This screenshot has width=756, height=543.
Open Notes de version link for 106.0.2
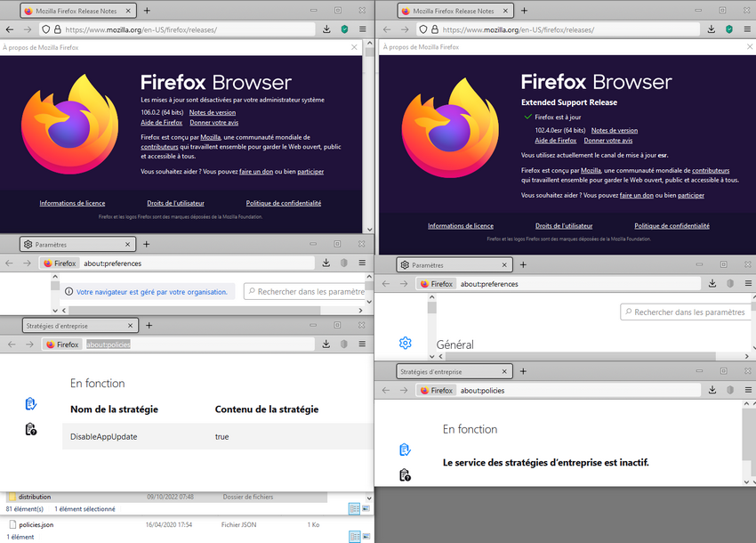coord(213,112)
